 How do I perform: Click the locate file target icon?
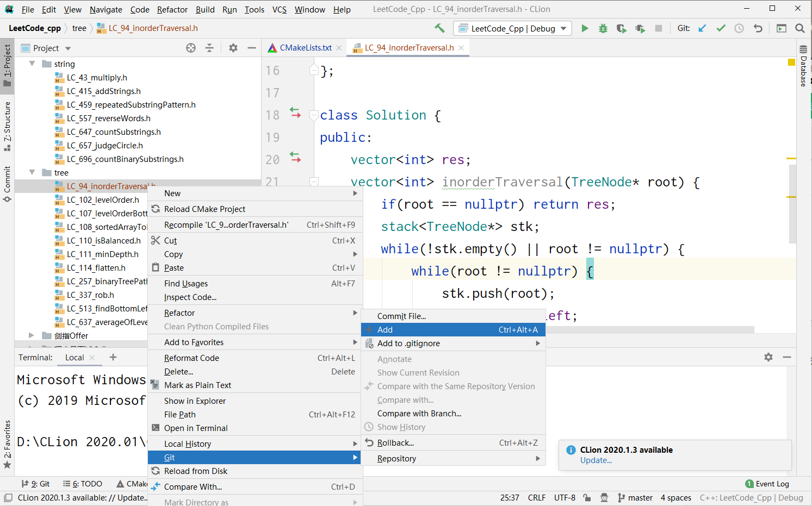(x=191, y=48)
